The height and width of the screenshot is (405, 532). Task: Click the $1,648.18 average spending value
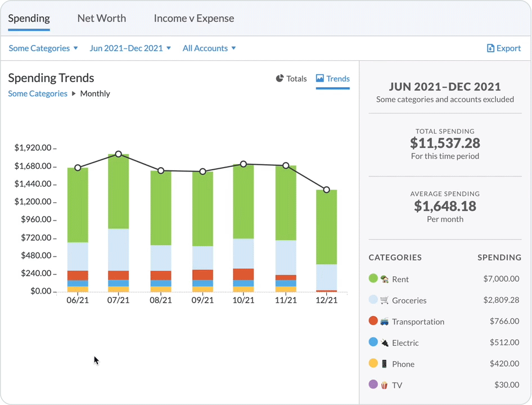pyautogui.click(x=445, y=206)
